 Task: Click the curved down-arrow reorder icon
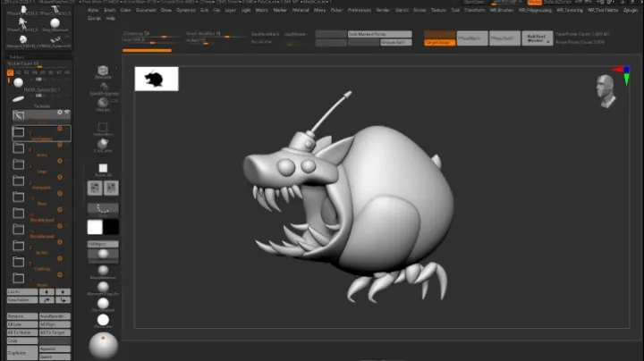point(63,300)
